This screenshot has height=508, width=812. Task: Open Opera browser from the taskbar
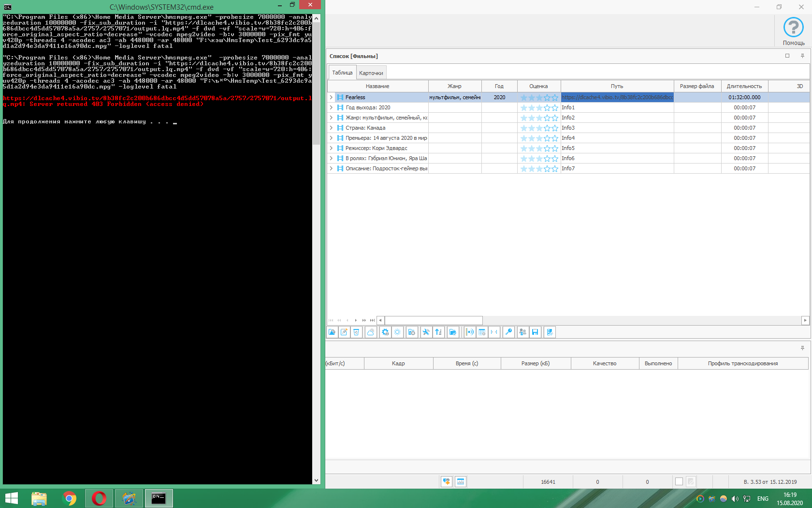[99, 498]
